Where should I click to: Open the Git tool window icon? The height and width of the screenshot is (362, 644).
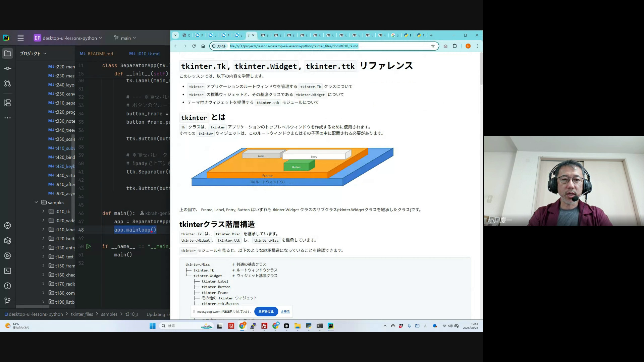(7, 301)
